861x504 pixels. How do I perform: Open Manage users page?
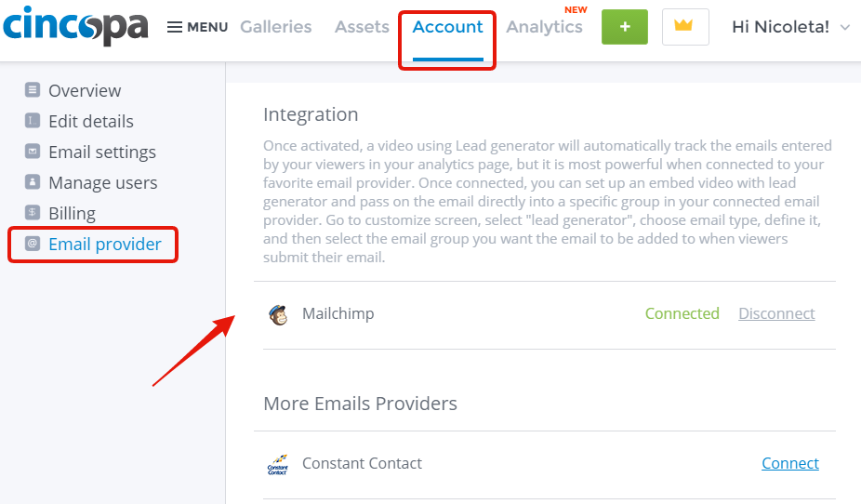102,182
